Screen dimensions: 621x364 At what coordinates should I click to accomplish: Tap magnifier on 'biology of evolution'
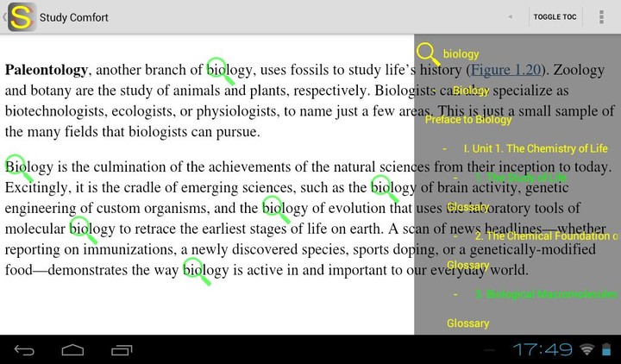[x=275, y=209]
